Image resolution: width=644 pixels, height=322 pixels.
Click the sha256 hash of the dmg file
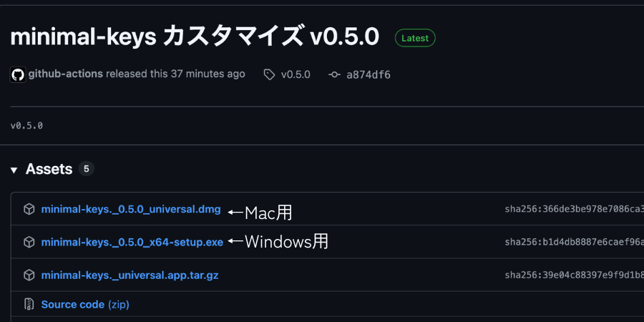tap(574, 210)
